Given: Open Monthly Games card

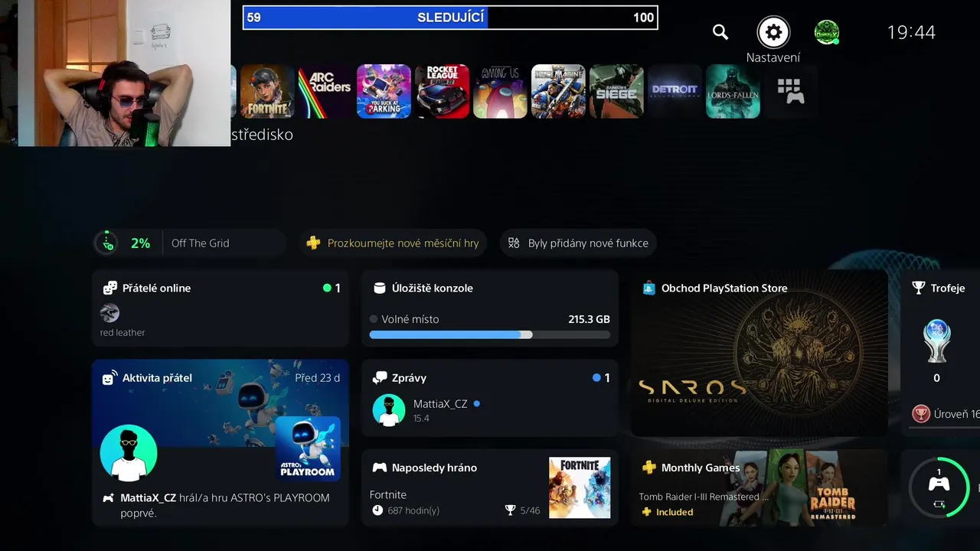Looking at the screenshot, I should (759, 488).
